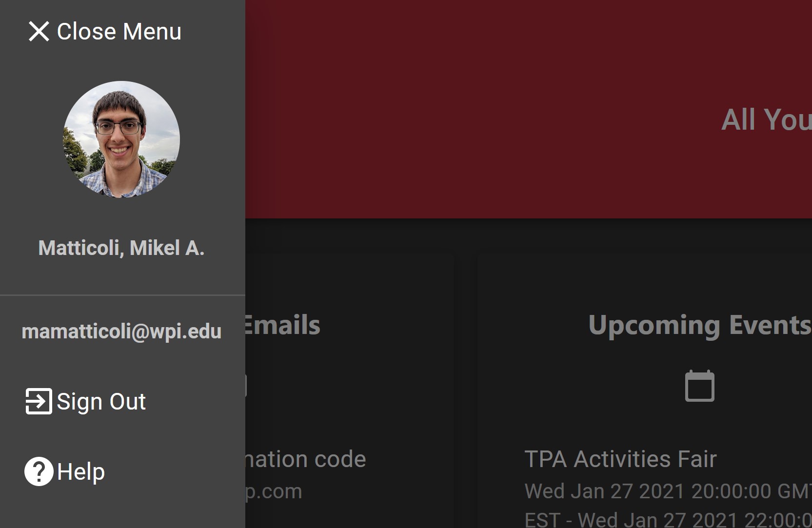Open the Help menu item text
The height and width of the screenshot is (528, 812).
tap(81, 471)
